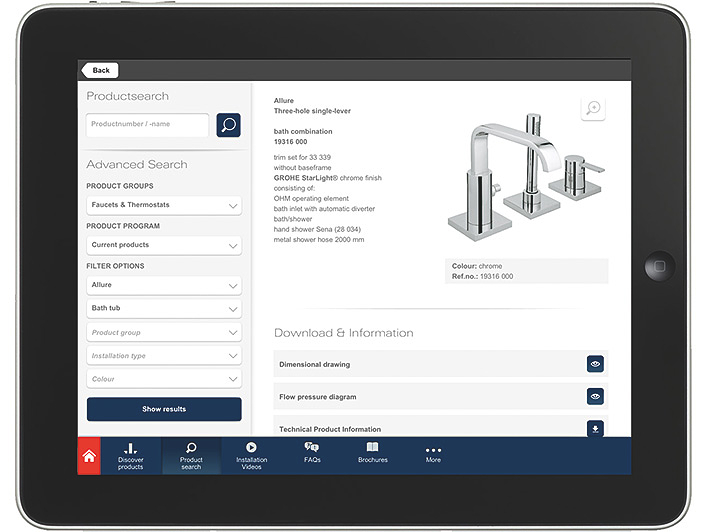This screenshot has width=710, height=532.
Task: Expand the Bath tub filter dropdown
Action: click(164, 308)
